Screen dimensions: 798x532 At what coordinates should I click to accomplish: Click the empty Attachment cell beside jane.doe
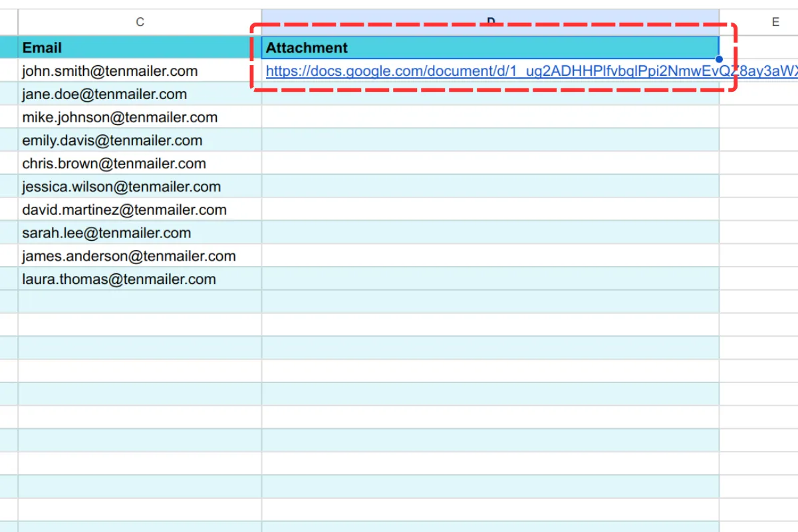[x=490, y=94]
